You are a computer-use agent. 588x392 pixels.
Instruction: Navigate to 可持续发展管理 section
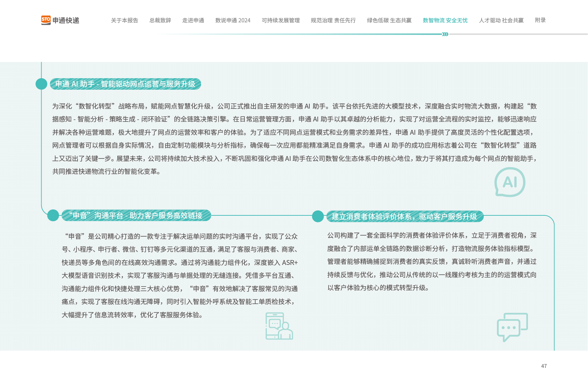[x=281, y=20]
